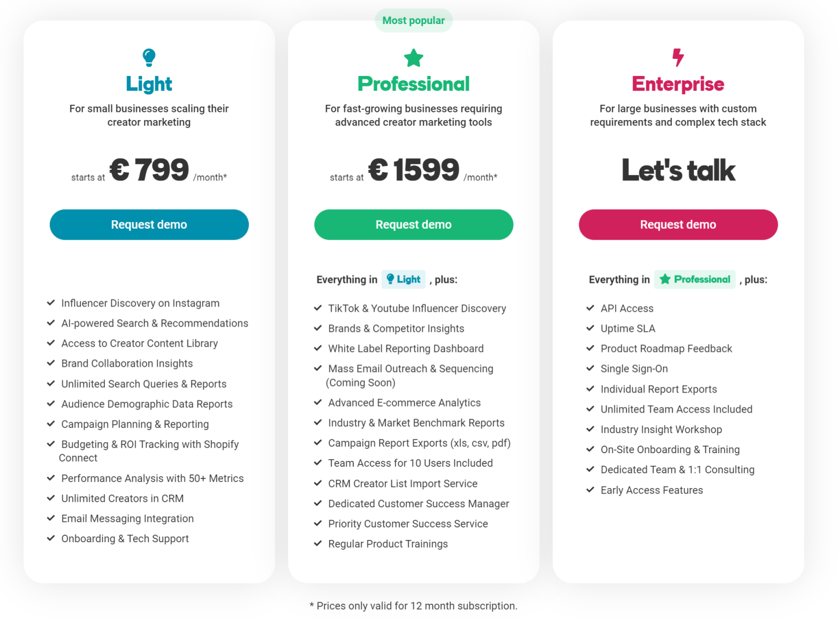The width and height of the screenshot is (840, 623).
Task: Click the Professional plan star icon
Action: pos(414,58)
